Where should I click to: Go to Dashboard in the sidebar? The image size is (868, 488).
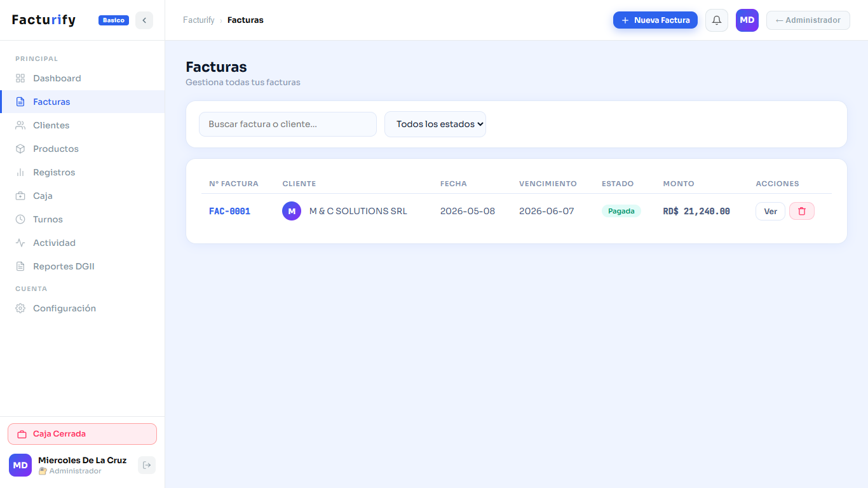click(82, 78)
